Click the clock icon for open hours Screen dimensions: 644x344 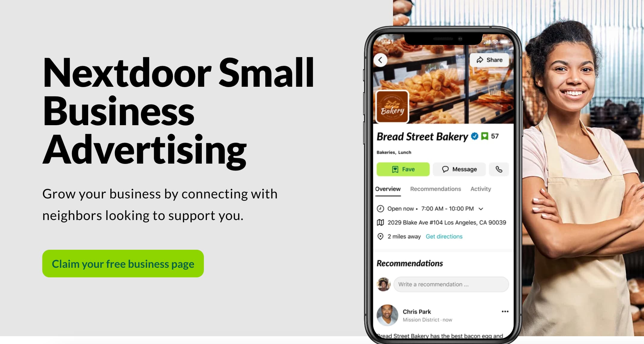pos(380,208)
